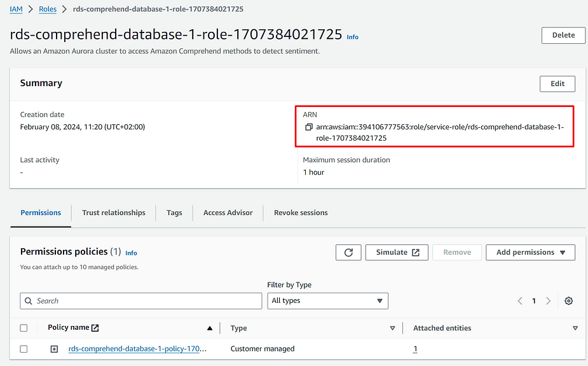
Task: Open attached entities count link 1
Action: (x=415, y=349)
